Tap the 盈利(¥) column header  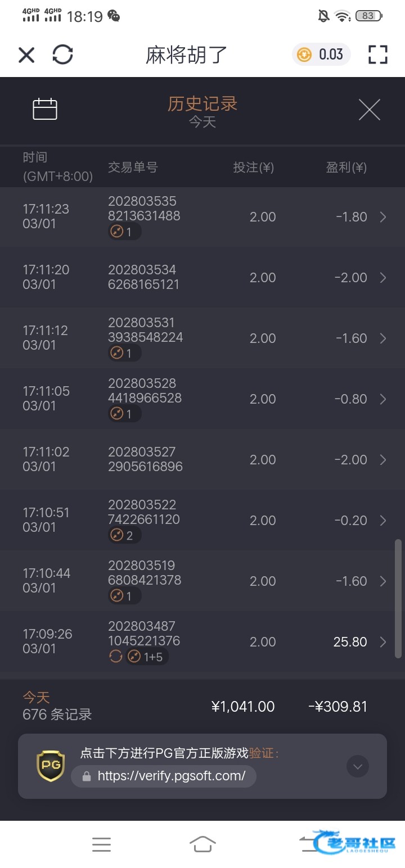pos(346,168)
